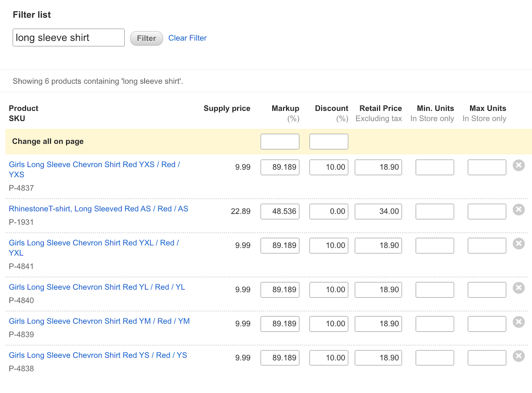Remove Girls Long Sleeve Chevron Shirt Red YXL
Viewport: 532px width, 393px height.
pos(519,244)
